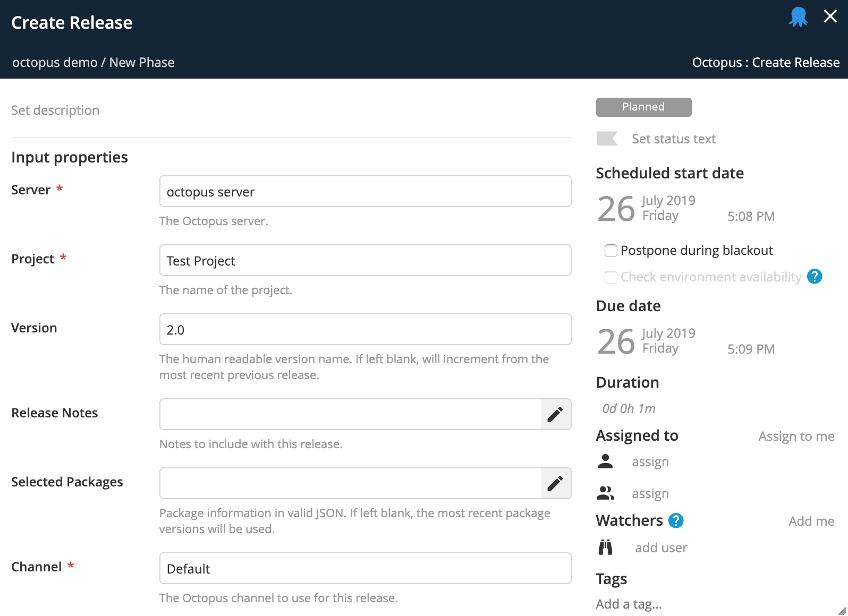This screenshot has height=616, width=848.
Task: Click help icon next to Watchers
Action: point(676,520)
